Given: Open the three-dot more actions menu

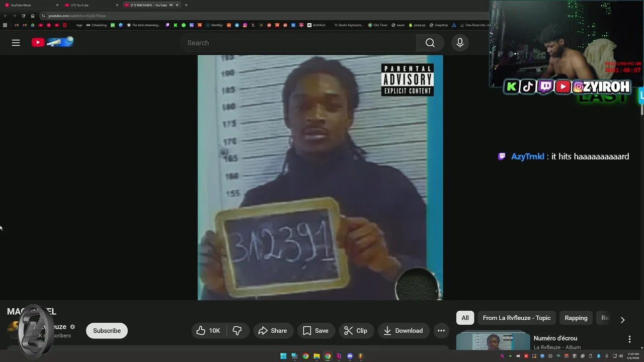Looking at the screenshot, I should tap(441, 330).
